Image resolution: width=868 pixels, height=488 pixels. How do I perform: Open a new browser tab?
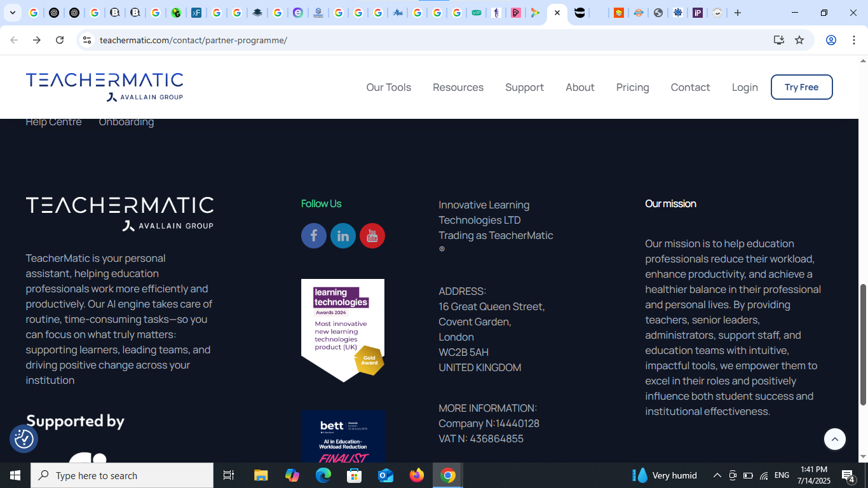[x=738, y=13]
